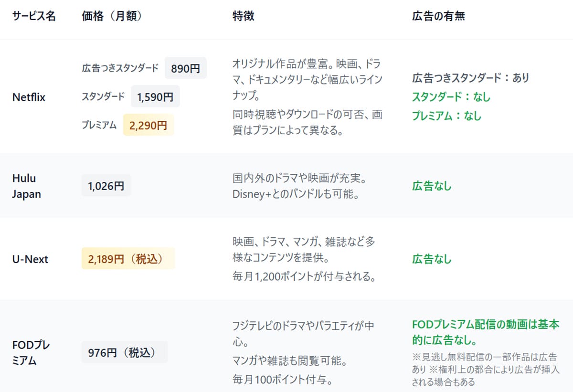Click the highlighted 2,290円 price badge
This screenshot has width=573, height=392.
148,125
